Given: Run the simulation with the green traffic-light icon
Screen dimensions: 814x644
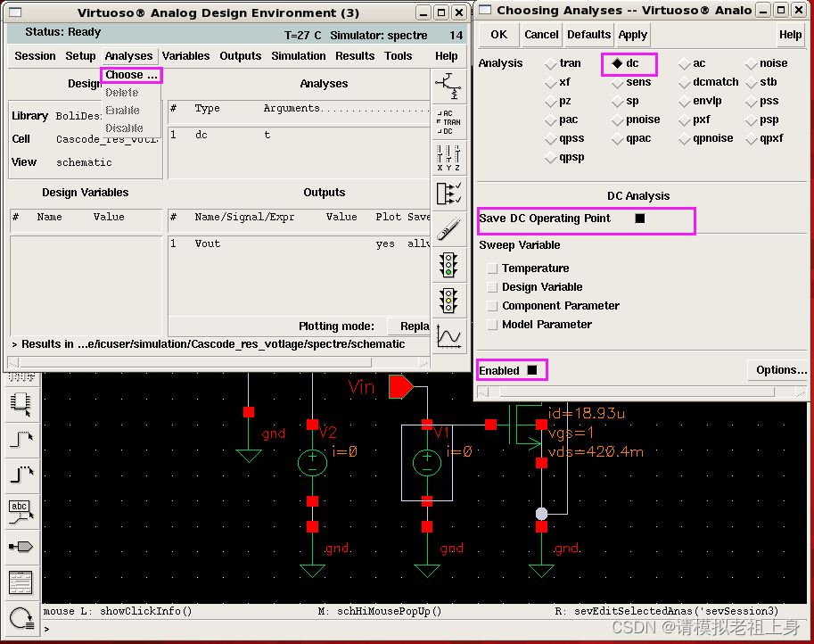Looking at the screenshot, I should (x=449, y=263).
